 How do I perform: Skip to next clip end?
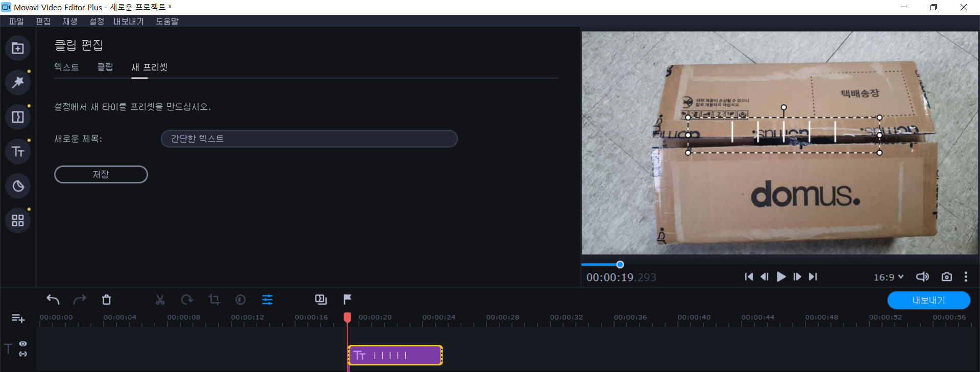click(x=813, y=276)
